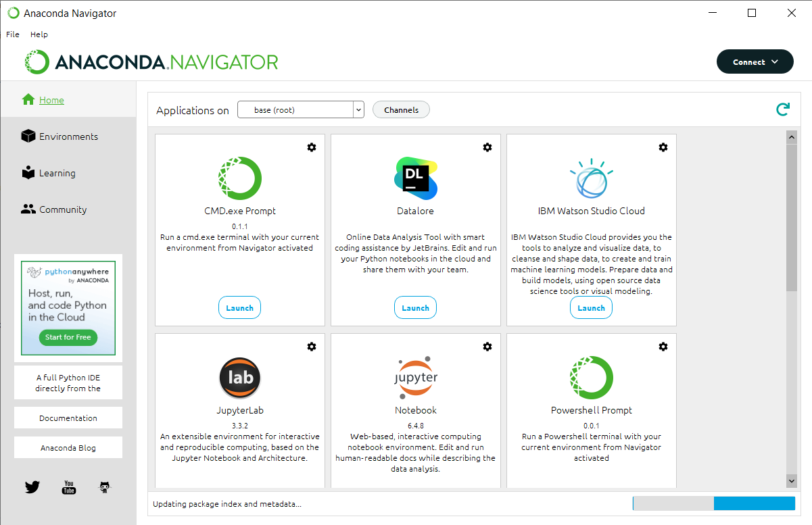Screen dimensions: 812x525
Task: Click Start for Free in PythonAnywhere ad
Action: click(68, 337)
